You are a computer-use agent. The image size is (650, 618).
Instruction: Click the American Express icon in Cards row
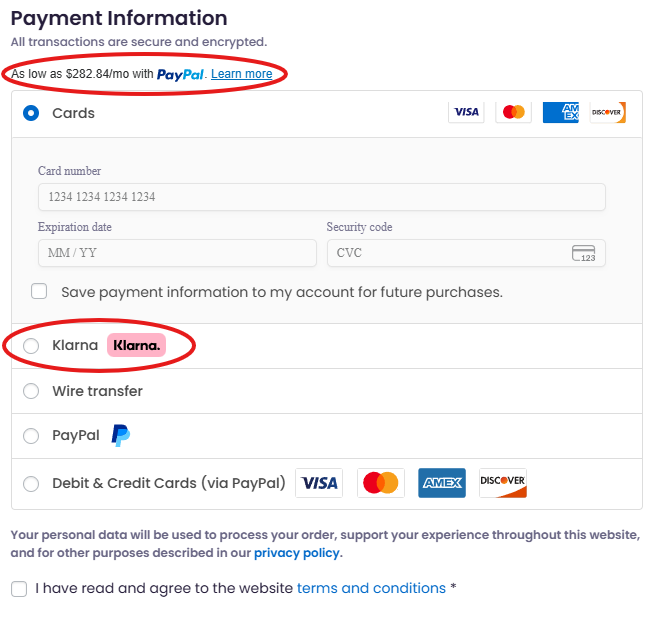[x=560, y=112]
